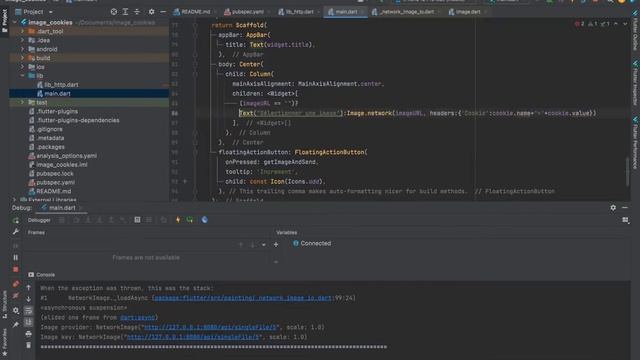Open Flutter DevTools blue icon

pos(204,220)
